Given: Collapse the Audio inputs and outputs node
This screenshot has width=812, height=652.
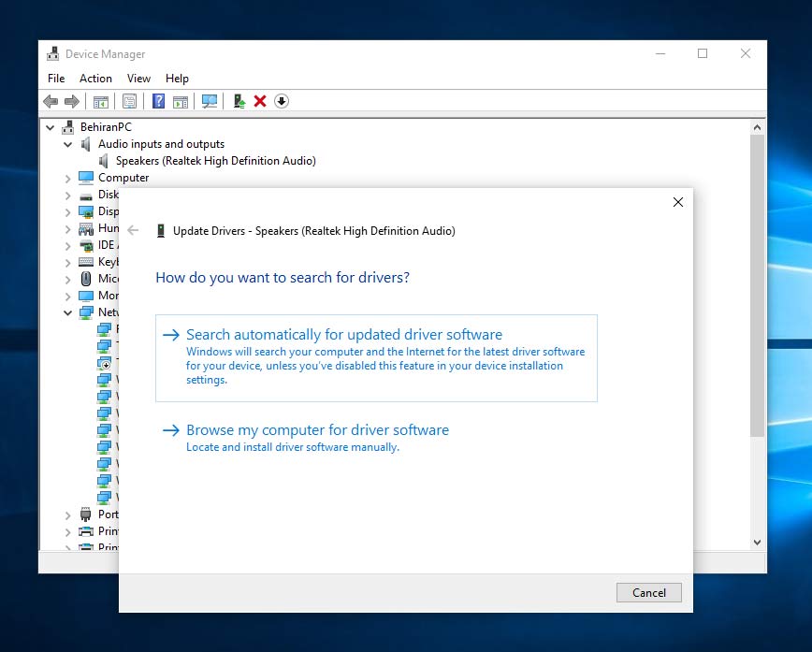Looking at the screenshot, I should pos(67,144).
